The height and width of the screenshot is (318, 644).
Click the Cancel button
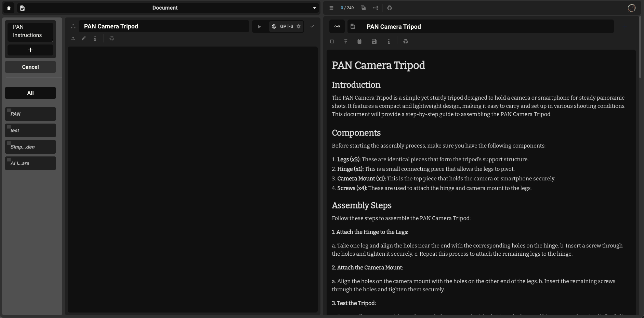click(30, 67)
